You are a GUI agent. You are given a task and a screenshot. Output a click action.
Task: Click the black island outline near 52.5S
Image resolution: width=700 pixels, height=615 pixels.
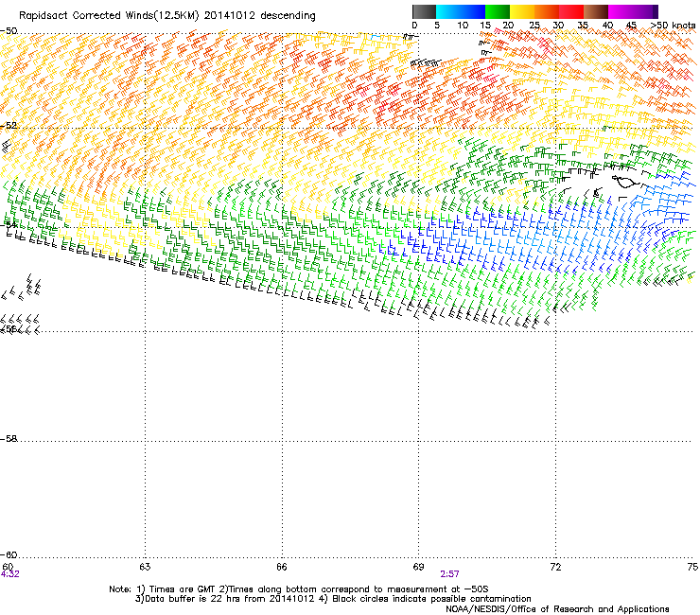coord(626,183)
